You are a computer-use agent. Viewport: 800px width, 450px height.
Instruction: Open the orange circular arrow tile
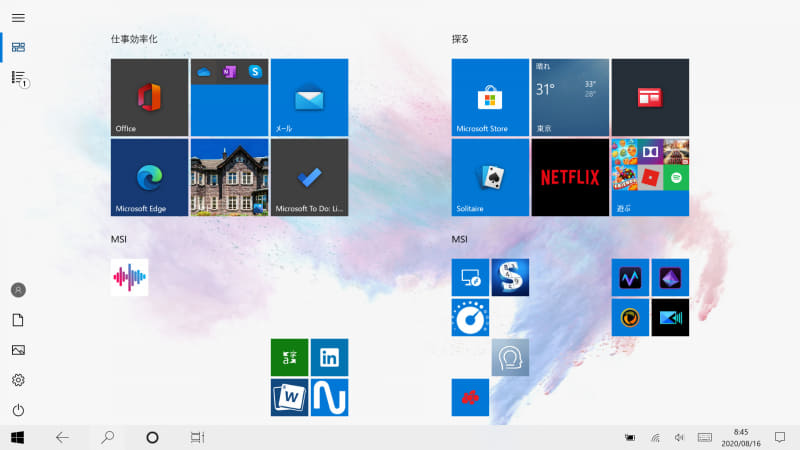tap(630, 317)
